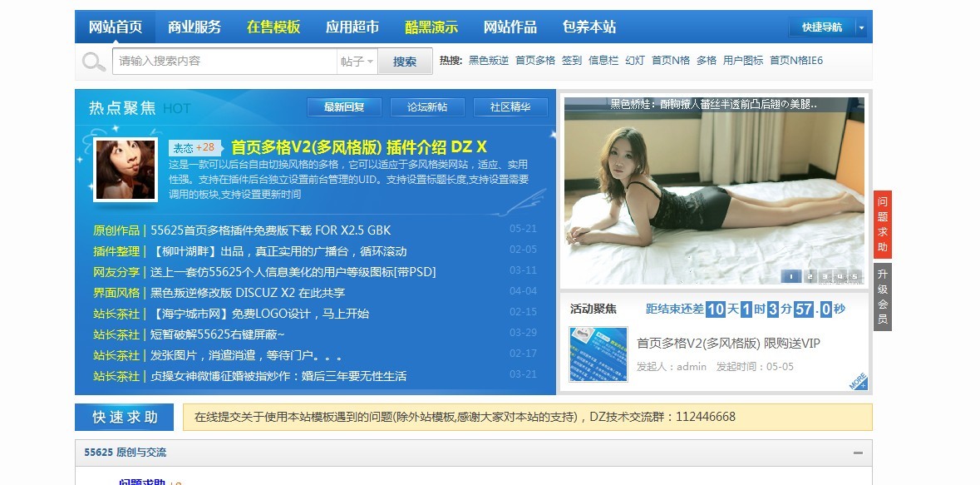Switch to the 社区精华 tab

[510, 106]
